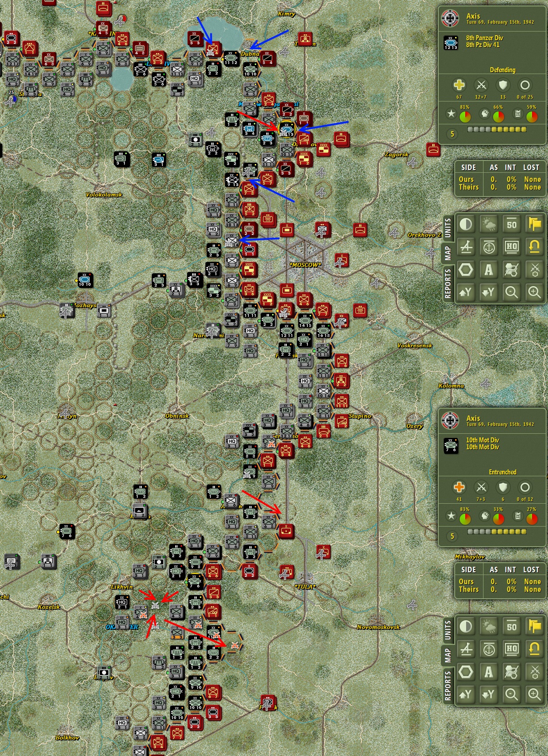The width and height of the screenshot is (548, 756).
Task: Toggle the day/night half-circle button in the 8th Panzer Div screenshot
Action: (x=466, y=224)
